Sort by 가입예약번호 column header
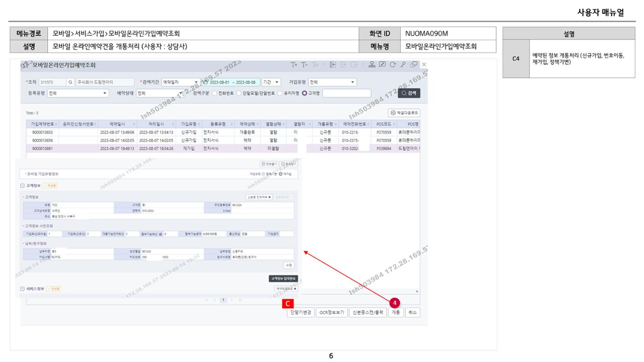The image size is (644, 362). [x=41, y=124]
